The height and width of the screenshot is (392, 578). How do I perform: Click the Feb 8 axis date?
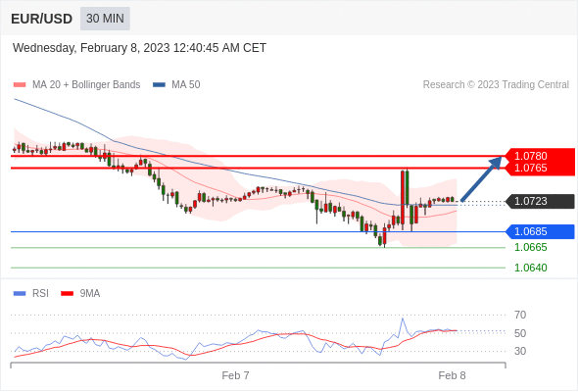pyautogui.click(x=452, y=375)
